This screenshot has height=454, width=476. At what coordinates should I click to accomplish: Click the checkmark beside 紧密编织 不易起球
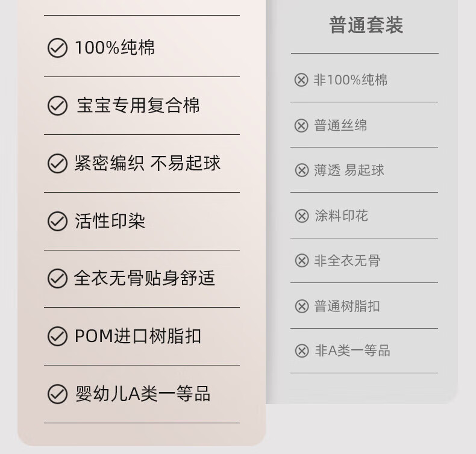57,164
